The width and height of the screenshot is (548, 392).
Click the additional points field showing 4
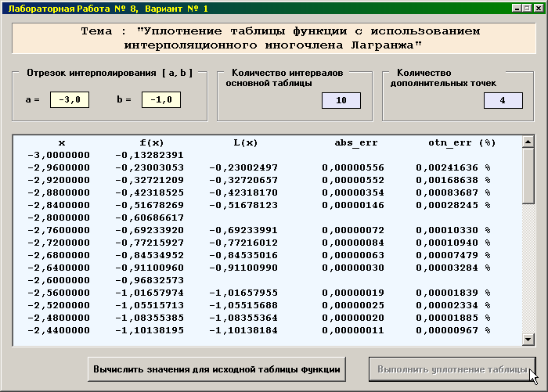click(x=503, y=100)
